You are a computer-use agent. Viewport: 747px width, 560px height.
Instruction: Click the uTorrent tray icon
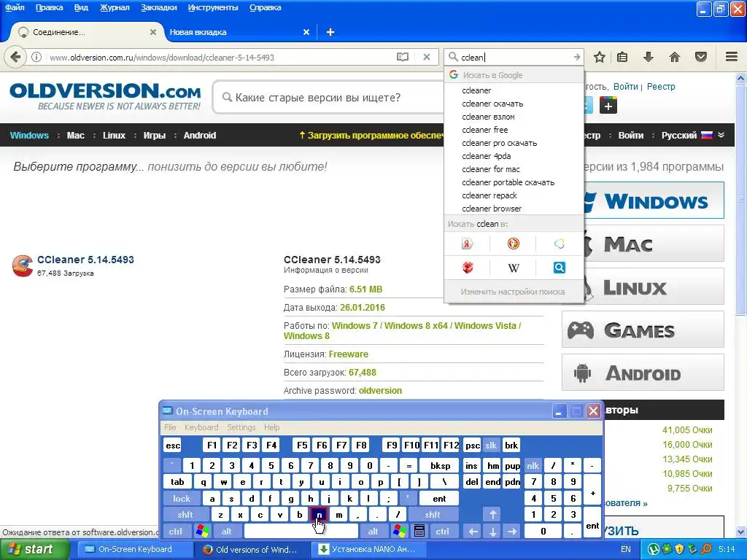click(653, 549)
